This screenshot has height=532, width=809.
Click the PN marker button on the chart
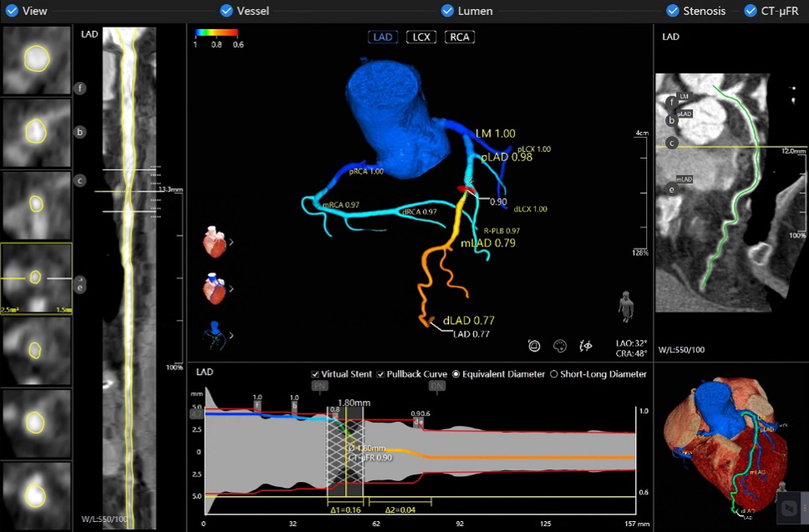point(319,386)
